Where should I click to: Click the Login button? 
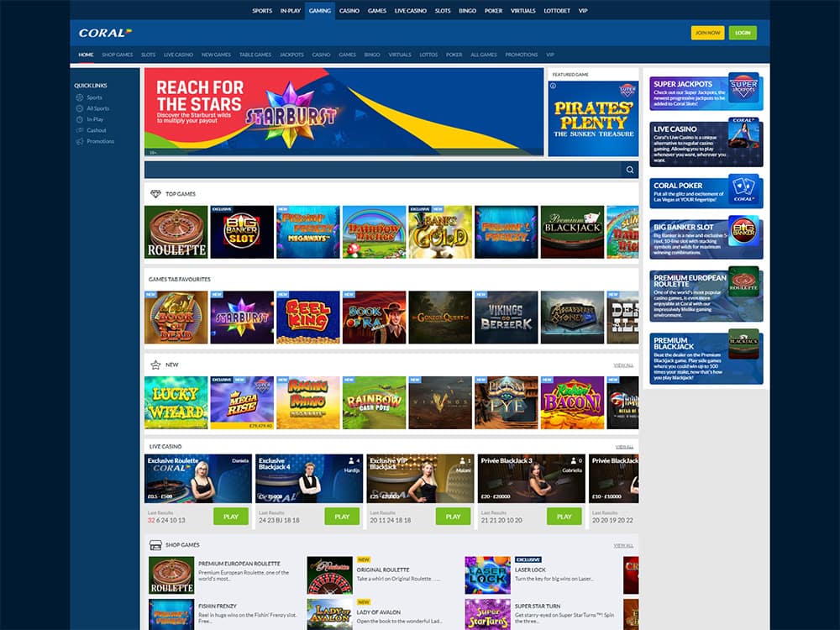coord(743,33)
